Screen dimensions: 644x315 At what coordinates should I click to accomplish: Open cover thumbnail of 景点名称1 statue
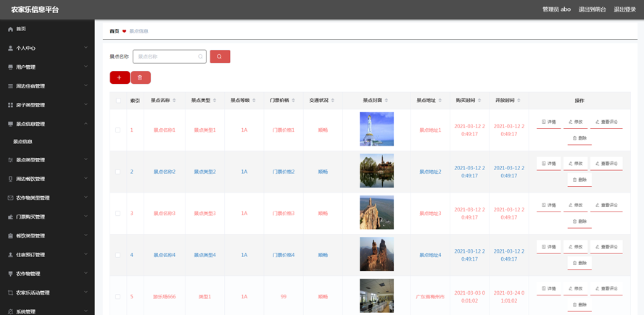[x=376, y=129]
